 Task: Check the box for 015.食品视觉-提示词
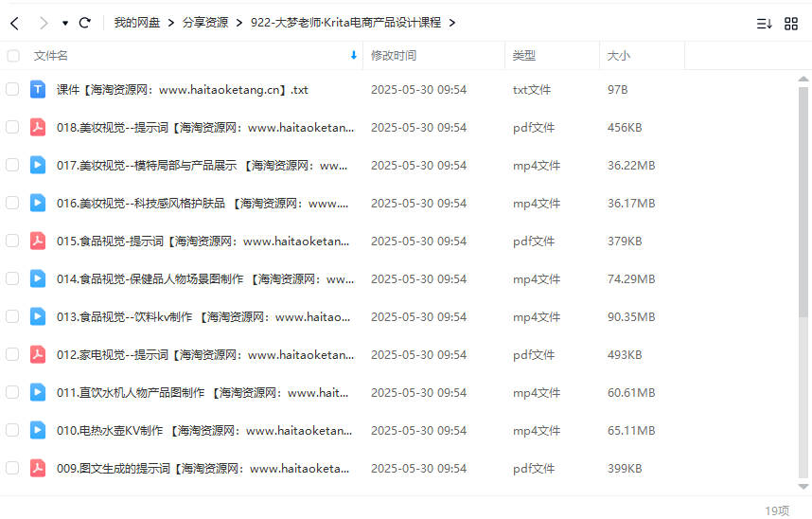click(x=12, y=241)
